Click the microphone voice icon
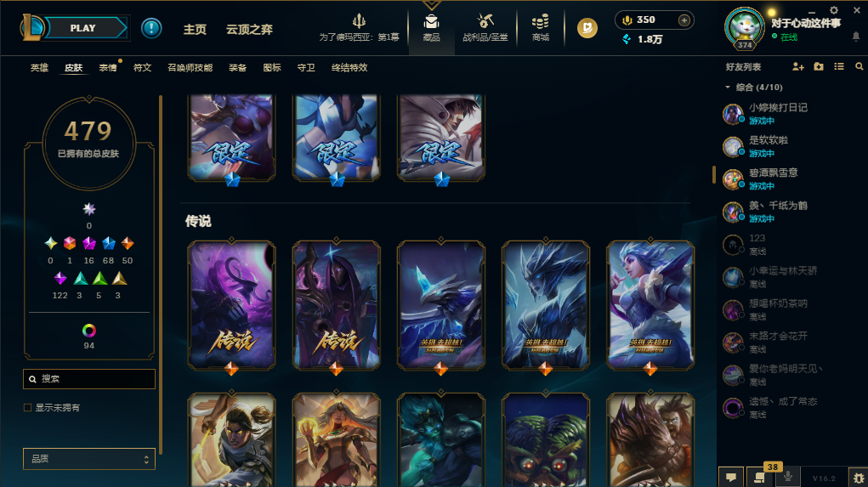This screenshot has width=868, height=487. click(x=788, y=477)
